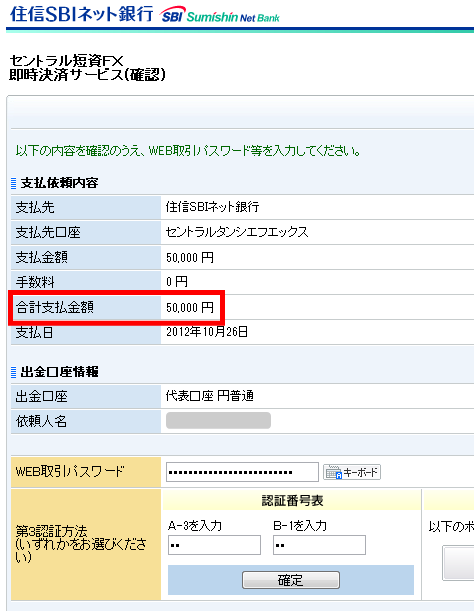Click the 支払金額 50,000 円 value
474x611 pixels.
tap(190, 258)
